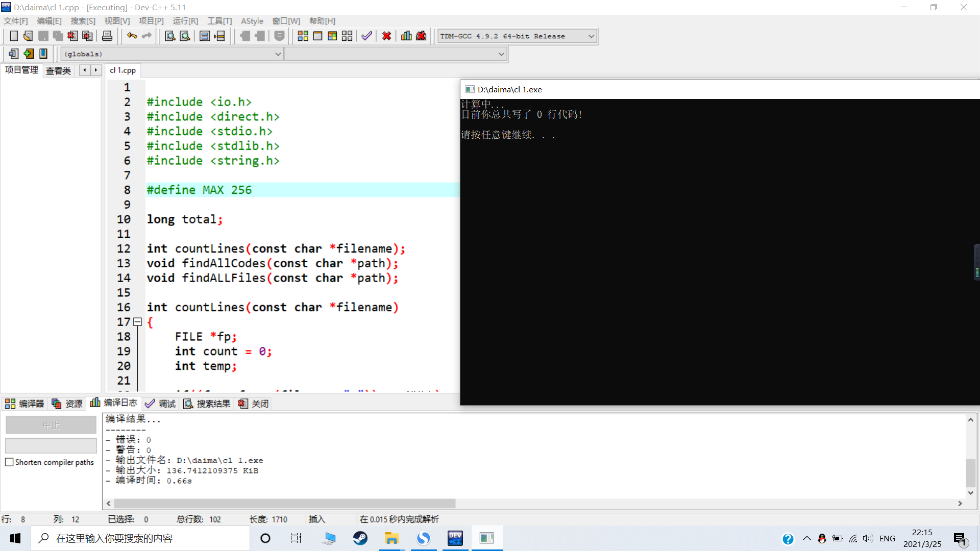
Task: Click compile log scroll-down arrow
Action: tap(971, 493)
